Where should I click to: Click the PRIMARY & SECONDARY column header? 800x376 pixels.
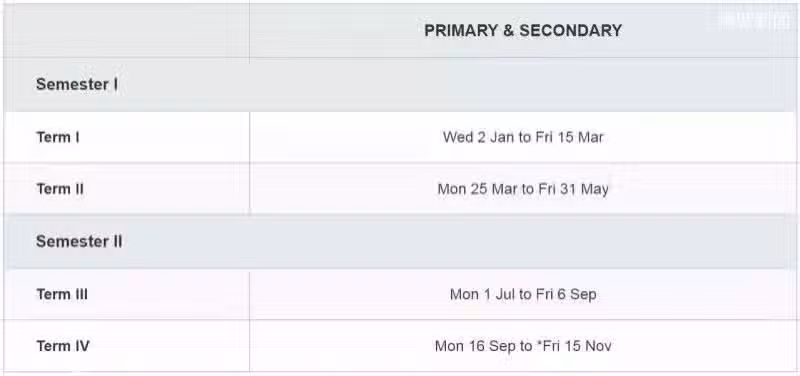(523, 31)
